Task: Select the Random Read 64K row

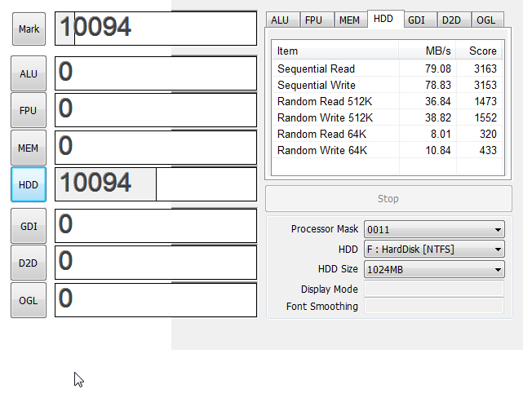Action: 388,134
